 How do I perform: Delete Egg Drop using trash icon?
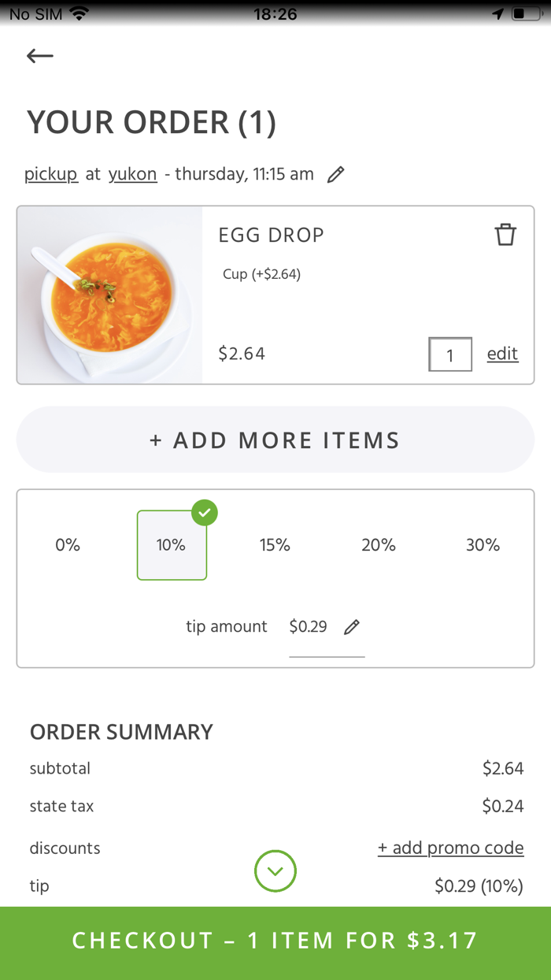pos(505,235)
